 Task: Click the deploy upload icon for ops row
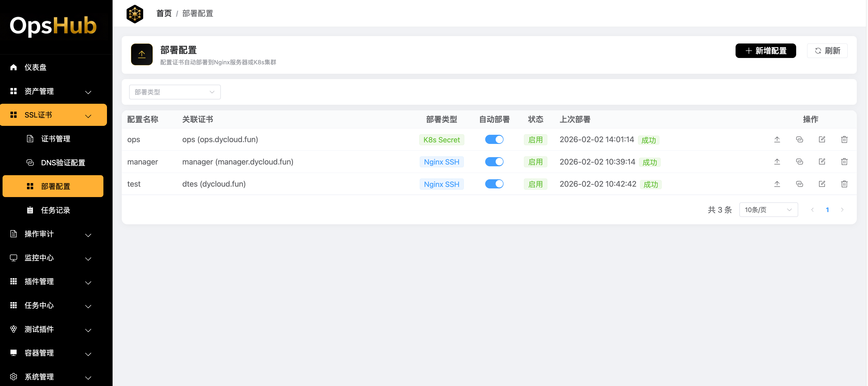[777, 139]
